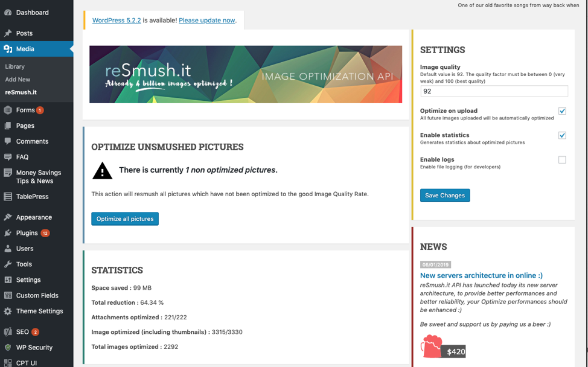Click the Plugins update count badge
Image resolution: width=588 pixels, height=367 pixels.
tap(45, 233)
